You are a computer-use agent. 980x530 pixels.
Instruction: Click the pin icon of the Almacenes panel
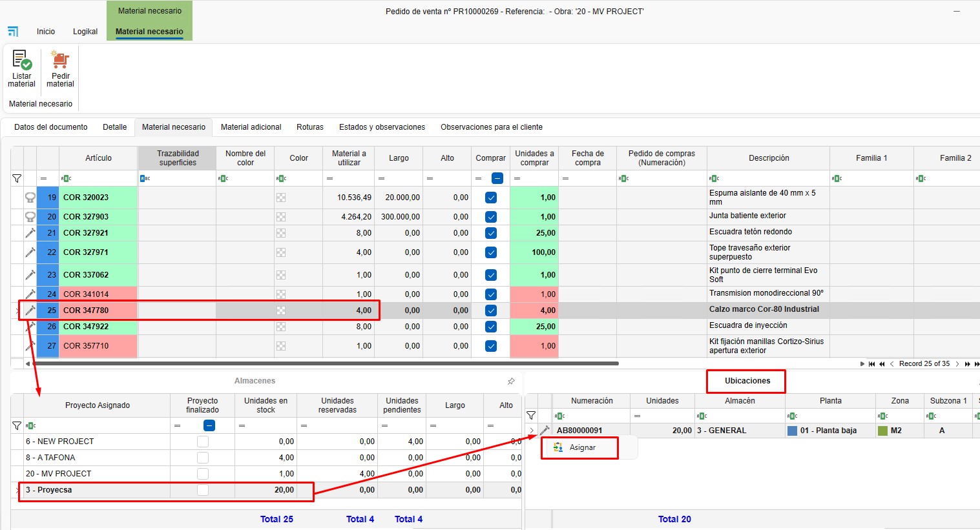511,382
